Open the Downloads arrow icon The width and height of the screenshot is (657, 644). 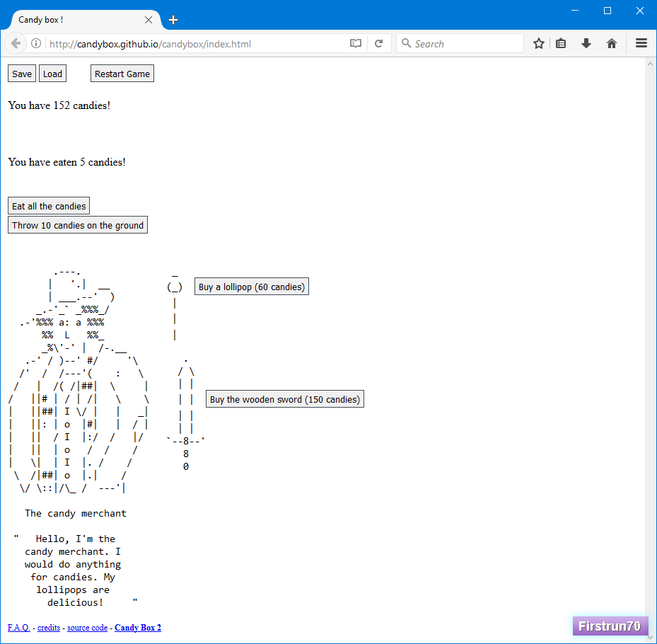[x=586, y=44]
